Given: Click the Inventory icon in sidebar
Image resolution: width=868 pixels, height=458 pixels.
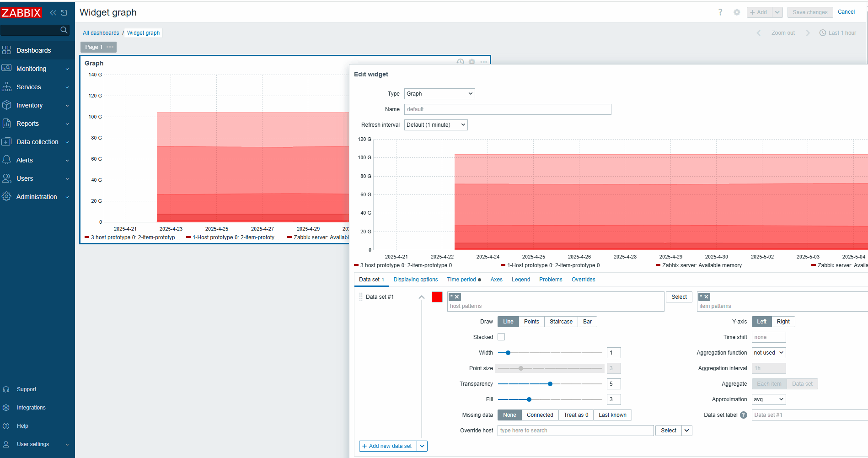Looking at the screenshot, I should (x=6, y=105).
